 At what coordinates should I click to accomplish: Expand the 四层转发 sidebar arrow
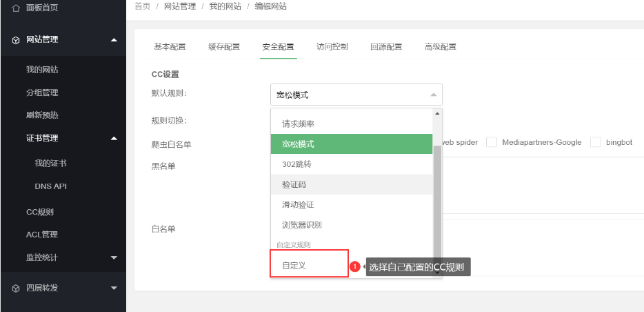point(114,288)
